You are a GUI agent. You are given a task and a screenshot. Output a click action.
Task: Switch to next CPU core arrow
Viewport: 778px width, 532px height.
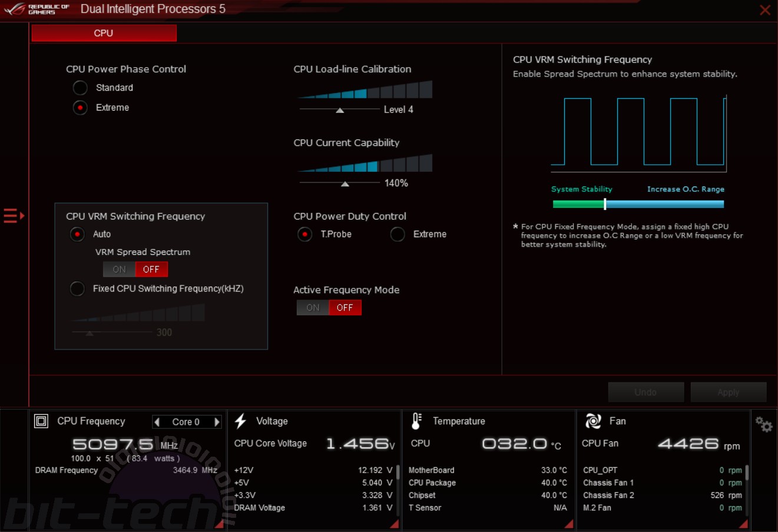(x=217, y=422)
